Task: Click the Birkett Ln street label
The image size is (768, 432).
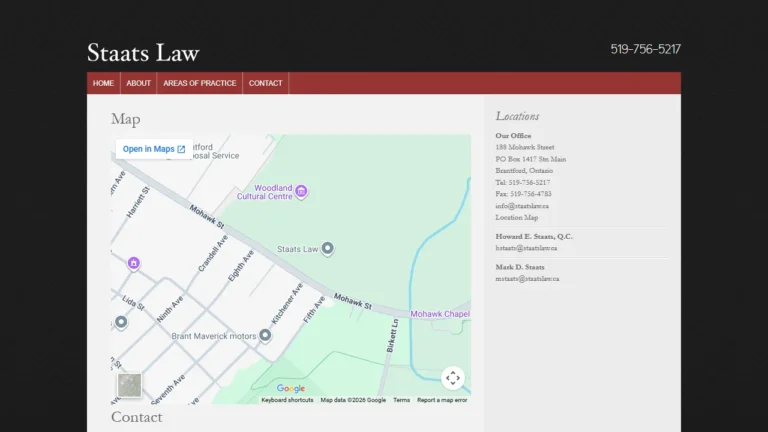Action: click(393, 336)
